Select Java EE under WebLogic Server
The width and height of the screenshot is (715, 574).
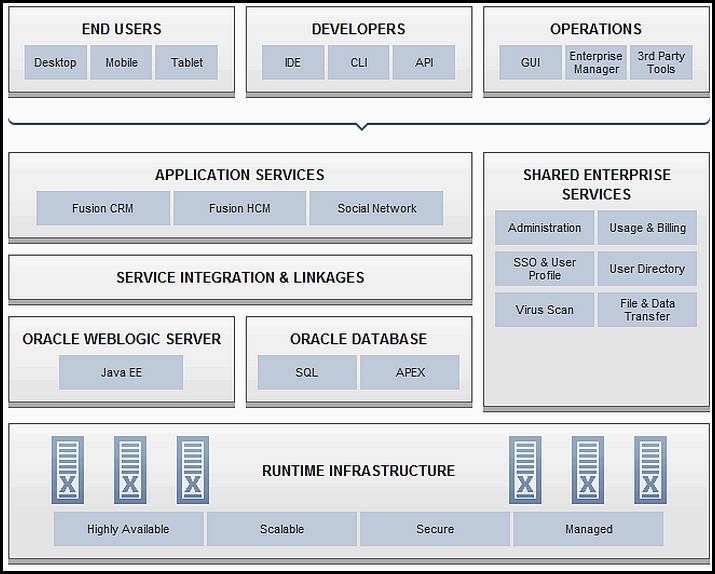pyautogui.click(x=121, y=372)
